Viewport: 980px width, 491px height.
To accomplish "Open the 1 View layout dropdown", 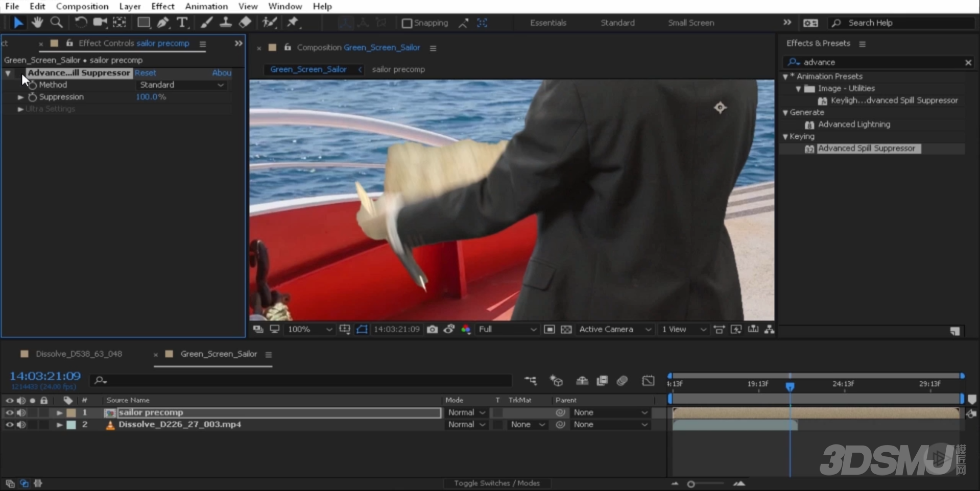I will coord(684,329).
